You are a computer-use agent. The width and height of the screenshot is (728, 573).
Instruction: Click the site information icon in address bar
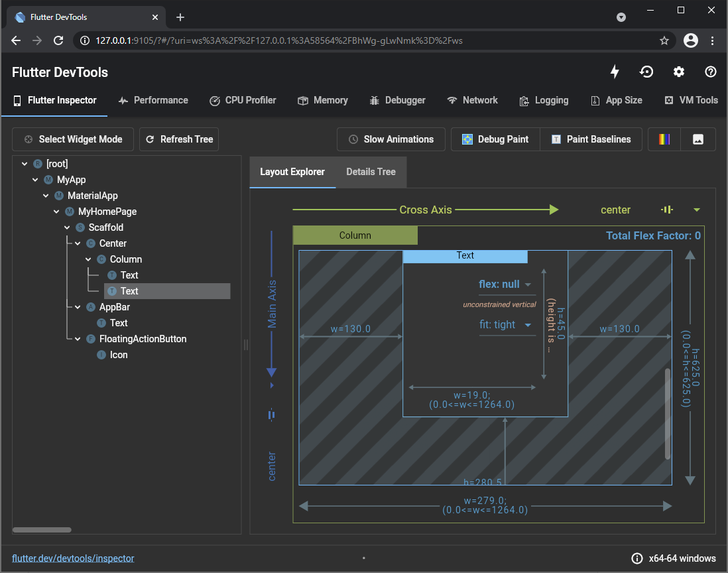pos(84,40)
